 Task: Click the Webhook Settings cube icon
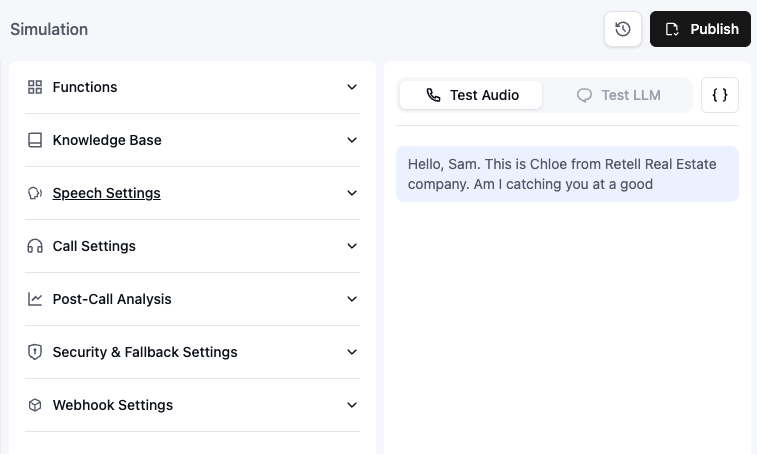tap(35, 405)
